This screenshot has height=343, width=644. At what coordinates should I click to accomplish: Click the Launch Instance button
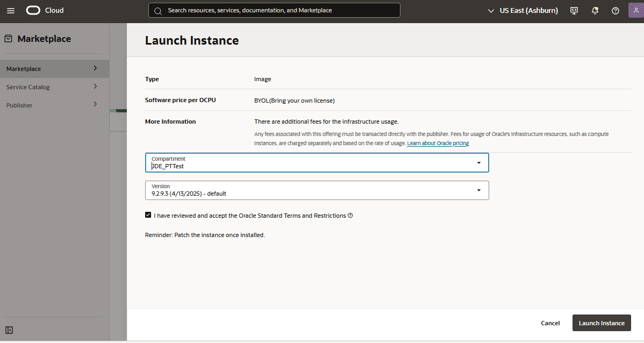[x=602, y=323]
